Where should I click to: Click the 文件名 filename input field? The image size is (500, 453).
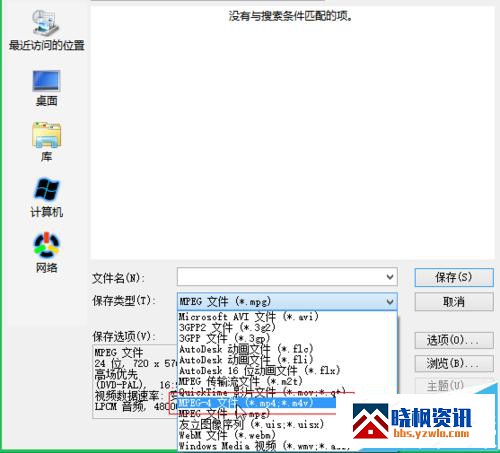click(x=287, y=277)
